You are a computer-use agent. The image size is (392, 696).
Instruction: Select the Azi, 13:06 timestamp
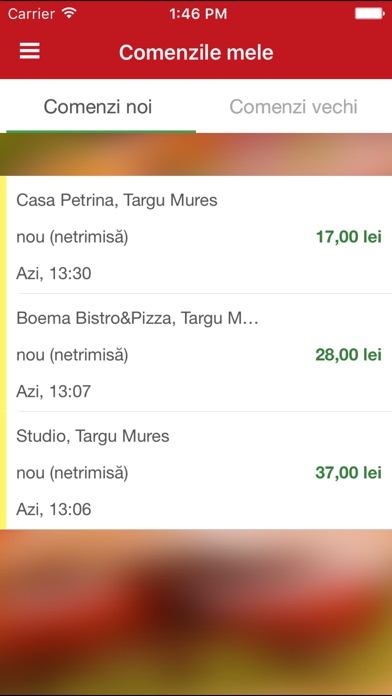pos(54,509)
